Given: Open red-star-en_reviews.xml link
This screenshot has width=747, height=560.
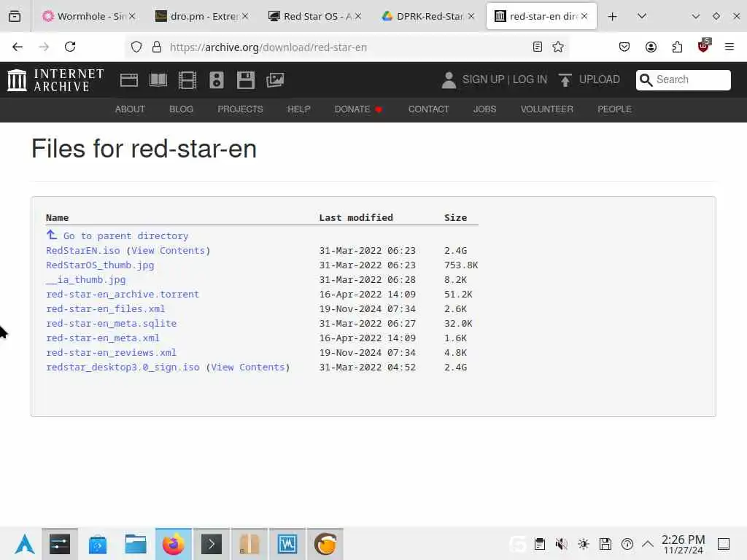Looking at the screenshot, I should click(x=111, y=352).
